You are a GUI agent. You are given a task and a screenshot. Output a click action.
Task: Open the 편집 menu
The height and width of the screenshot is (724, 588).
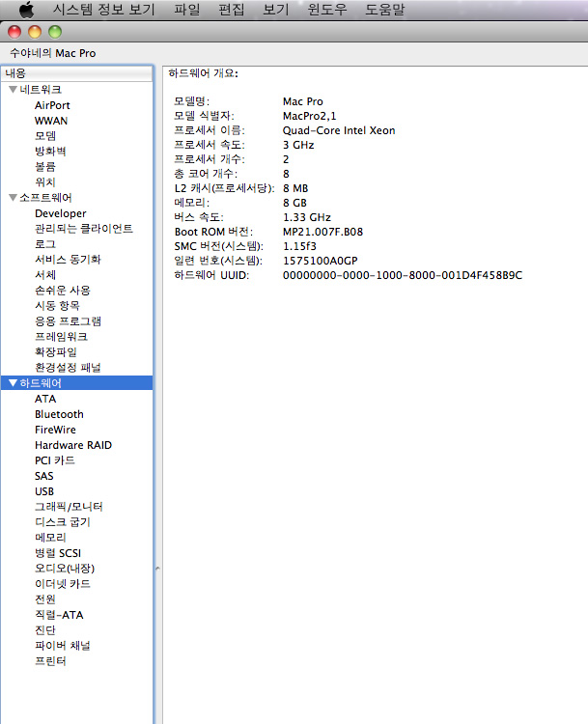point(232,10)
